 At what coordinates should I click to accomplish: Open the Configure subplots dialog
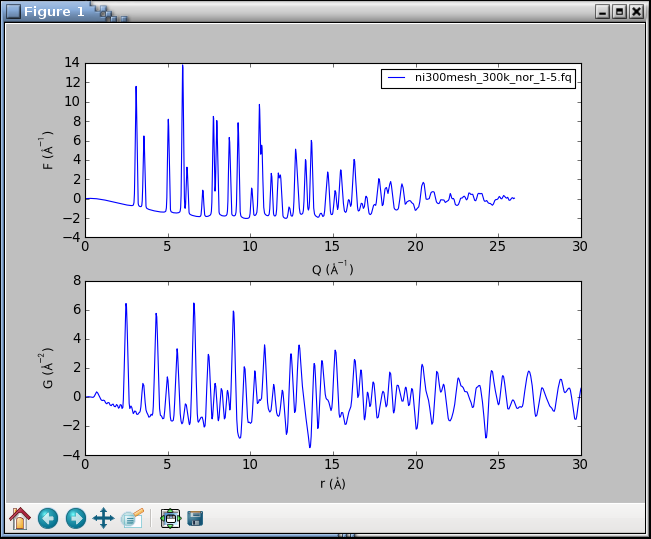[x=170, y=518]
